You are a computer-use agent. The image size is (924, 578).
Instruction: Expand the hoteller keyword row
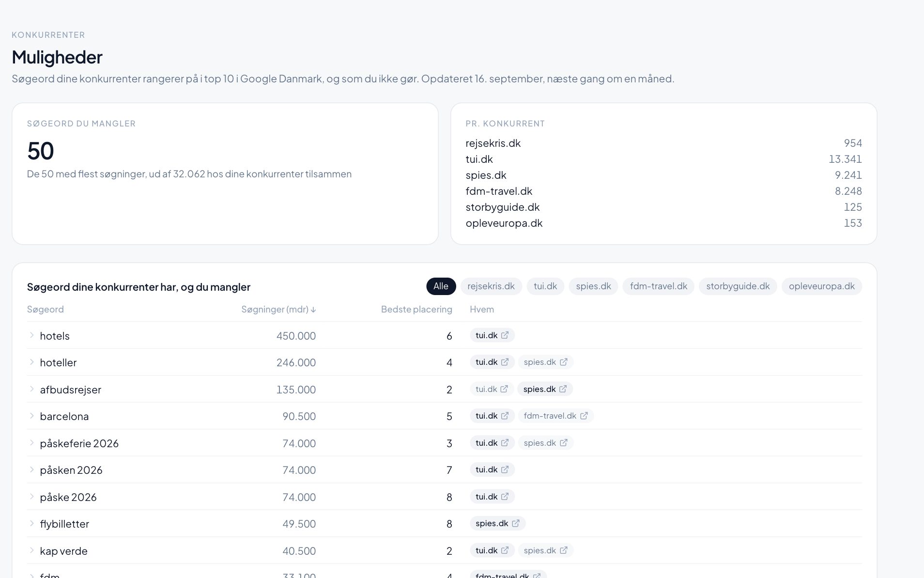(31, 362)
